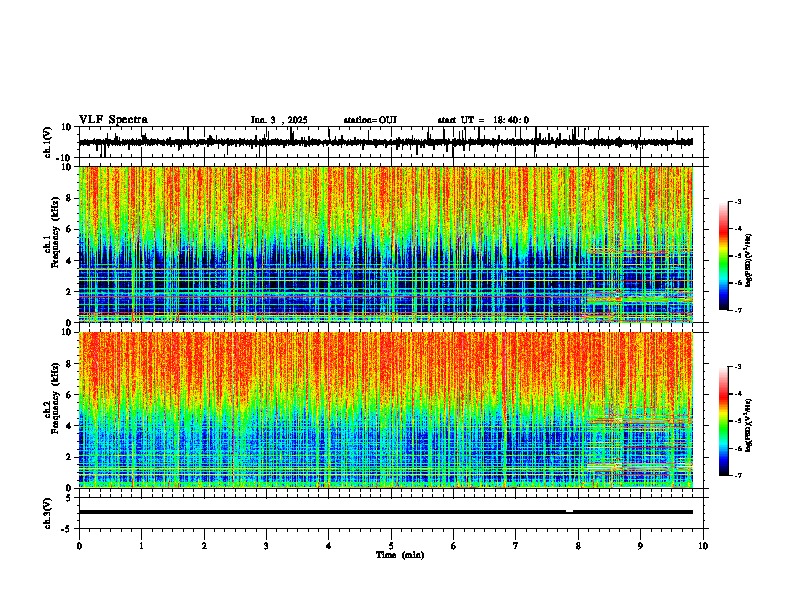Click the ch.2 "Frequency (kHz)" axis label
The width and height of the screenshot is (792, 612).
tap(56, 398)
